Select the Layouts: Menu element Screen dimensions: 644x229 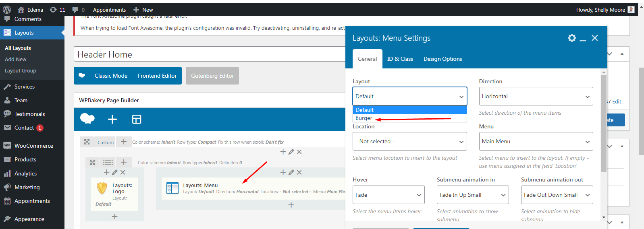[253, 188]
